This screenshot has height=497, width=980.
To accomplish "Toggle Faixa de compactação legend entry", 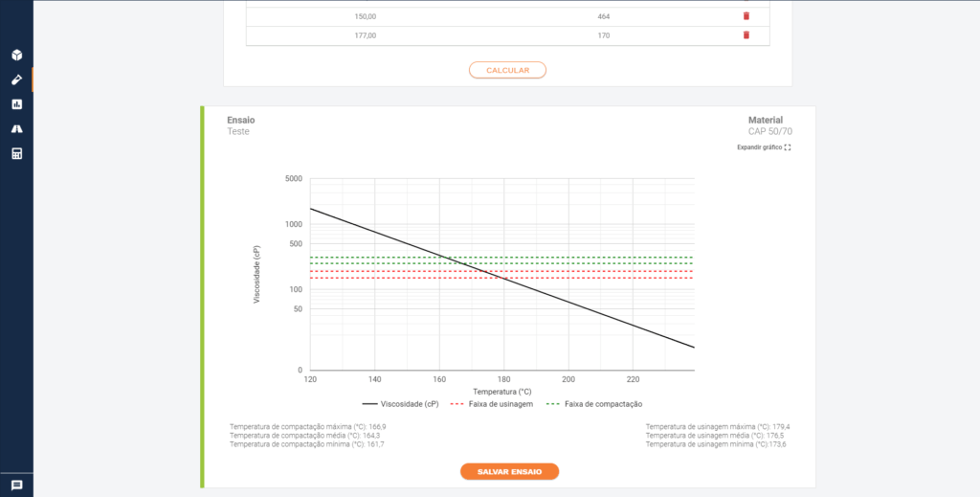I will pos(593,404).
